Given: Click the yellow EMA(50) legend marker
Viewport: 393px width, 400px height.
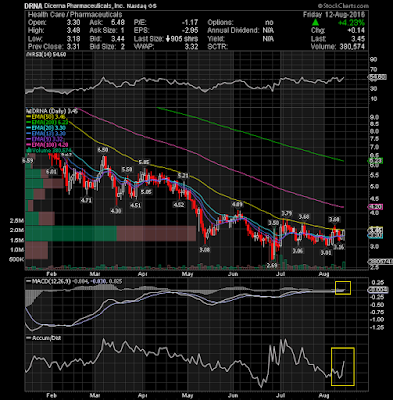Looking at the screenshot, I should click(x=29, y=117).
